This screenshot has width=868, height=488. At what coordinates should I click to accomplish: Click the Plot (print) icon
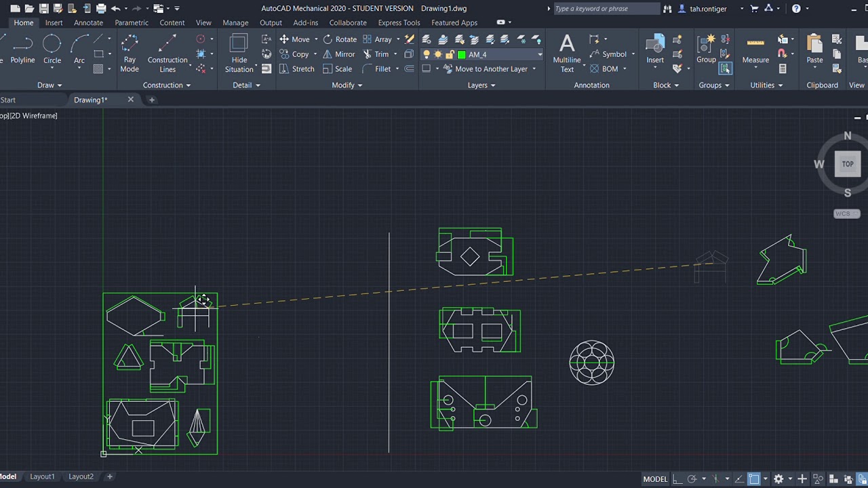pyautogui.click(x=101, y=9)
